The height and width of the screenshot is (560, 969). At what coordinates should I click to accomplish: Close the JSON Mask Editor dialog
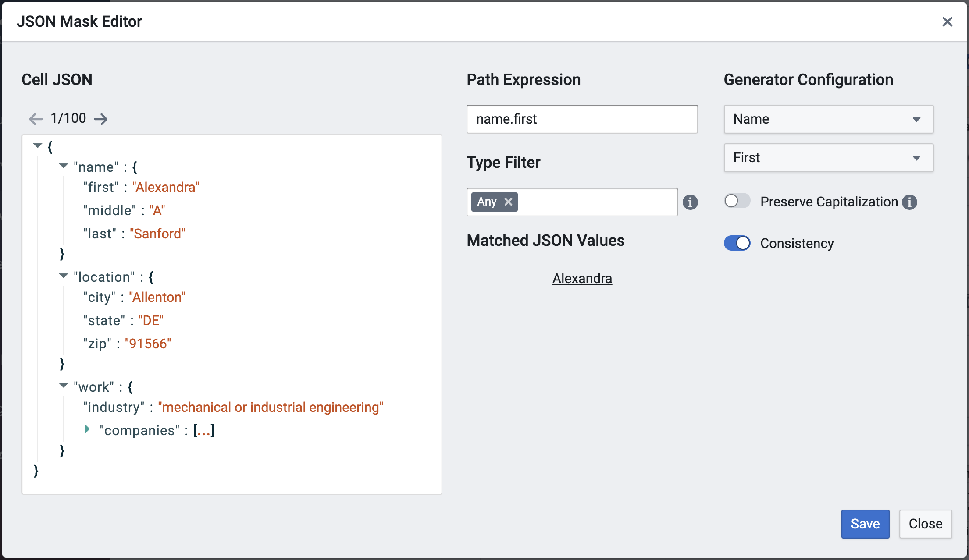[947, 21]
